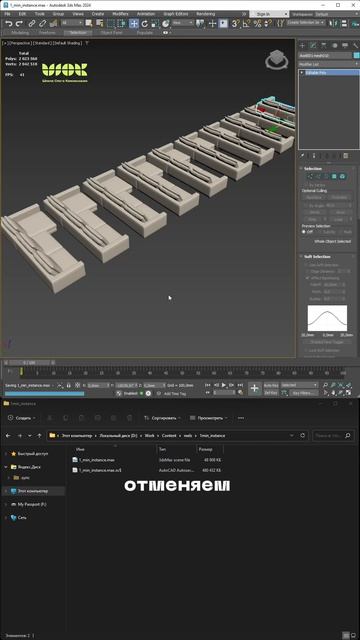Select SubObj radio under Preview Selection
The image size is (360, 640).
[x=320, y=232]
